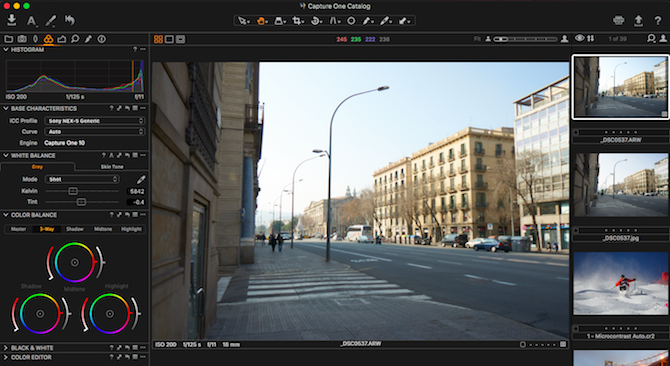
Task: Click the viewer zoom slider
Action: (525, 39)
